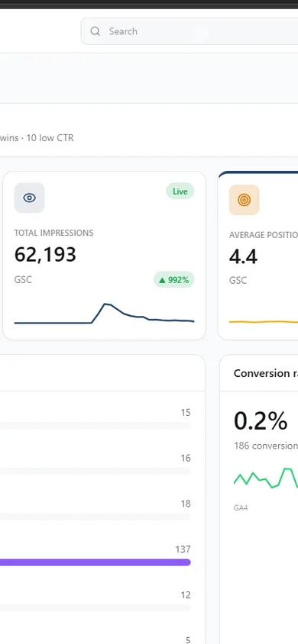This screenshot has width=298, height=644.
Task: Click the bar row labeled 15
Action: 96,426
